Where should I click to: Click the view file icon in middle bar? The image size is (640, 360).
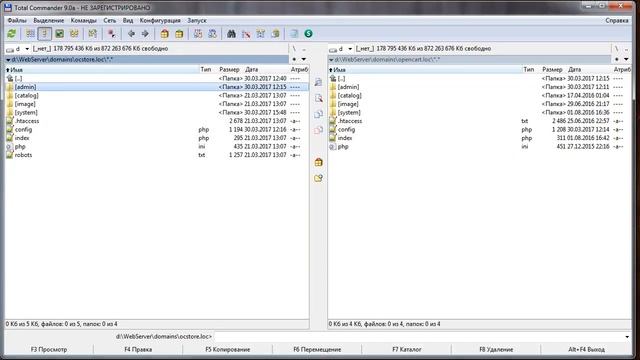pyautogui.click(x=318, y=82)
